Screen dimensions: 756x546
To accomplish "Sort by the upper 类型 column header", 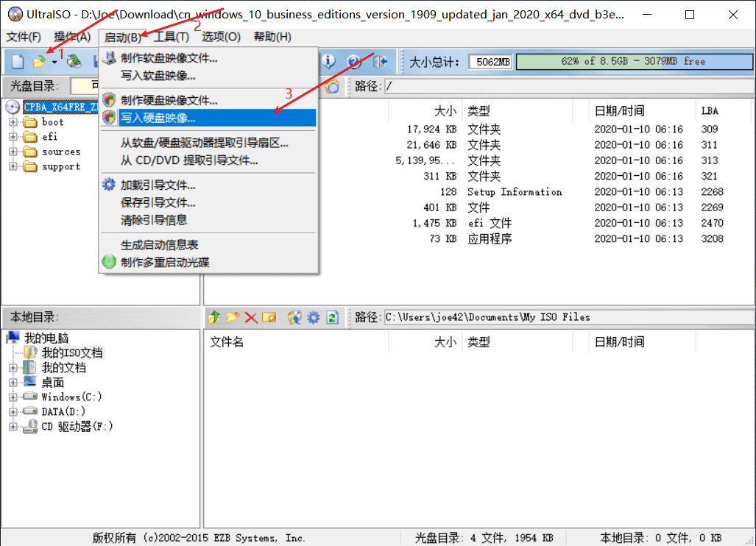I will click(517, 111).
